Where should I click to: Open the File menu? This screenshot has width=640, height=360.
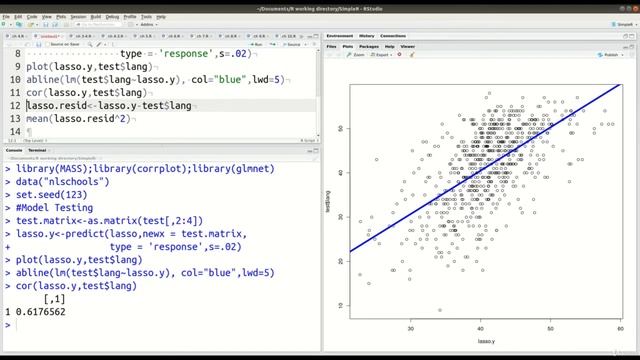6,17
